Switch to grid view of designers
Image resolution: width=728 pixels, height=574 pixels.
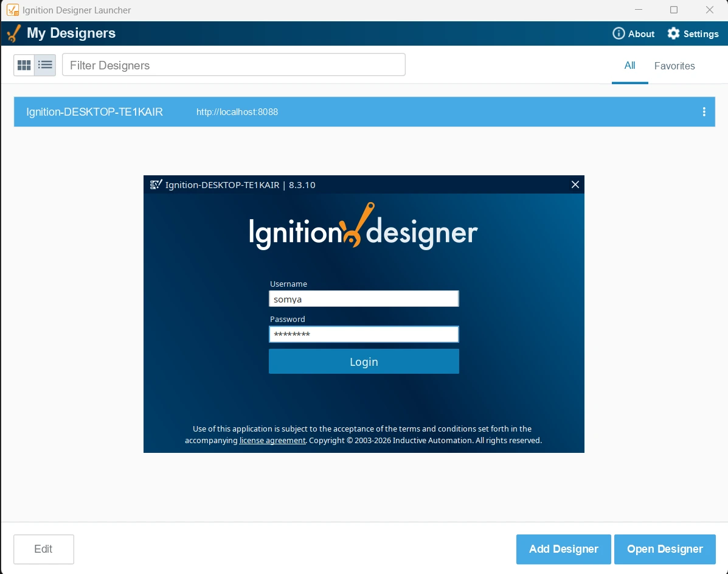click(24, 65)
